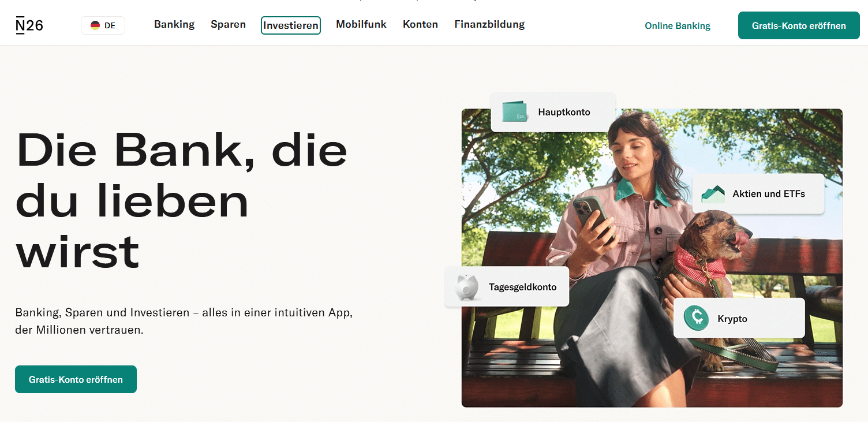Click the Krypto card label

coord(732,319)
